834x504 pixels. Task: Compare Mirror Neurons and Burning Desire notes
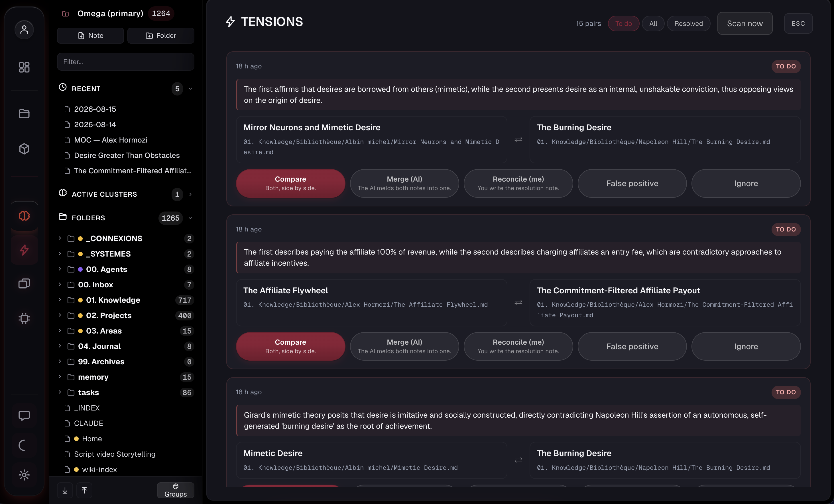[290, 183]
